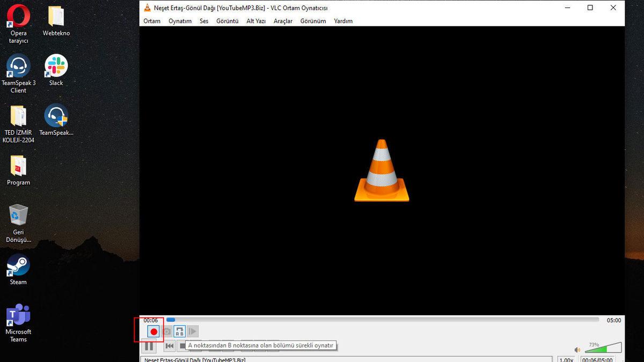
Task: Open the Ses menu
Action: (x=203, y=21)
